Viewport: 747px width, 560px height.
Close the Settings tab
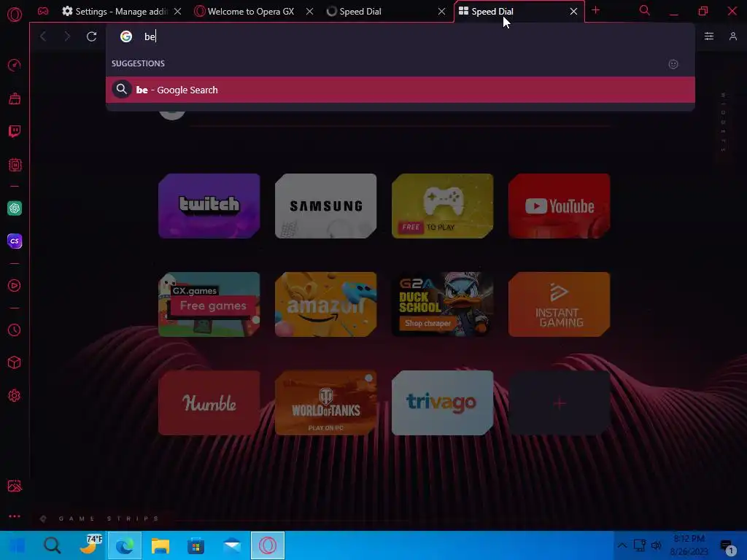pyautogui.click(x=178, y=12)
